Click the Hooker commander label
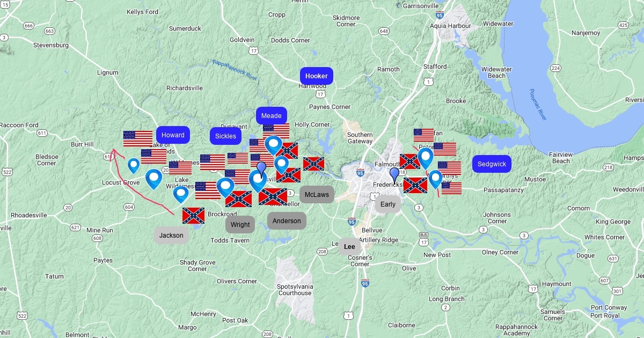Image resolution: width=644 pixels, height=338 pixels. (x=316, y=76)
